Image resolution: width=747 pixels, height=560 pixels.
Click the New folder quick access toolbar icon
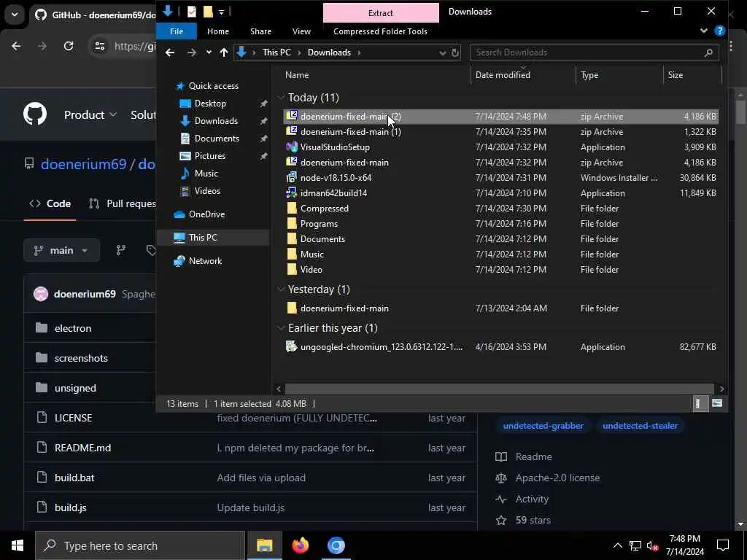pyautogui.click(x=208, y=12)
